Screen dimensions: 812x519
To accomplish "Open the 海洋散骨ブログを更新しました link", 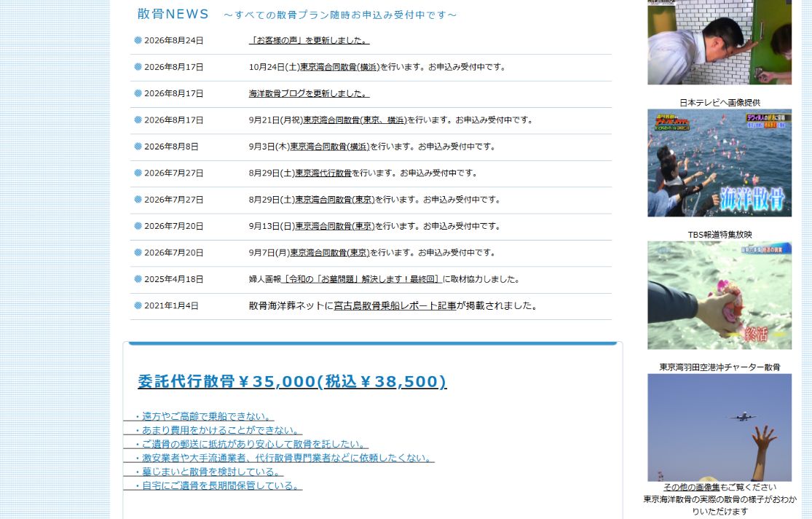I will coord(310,93).
